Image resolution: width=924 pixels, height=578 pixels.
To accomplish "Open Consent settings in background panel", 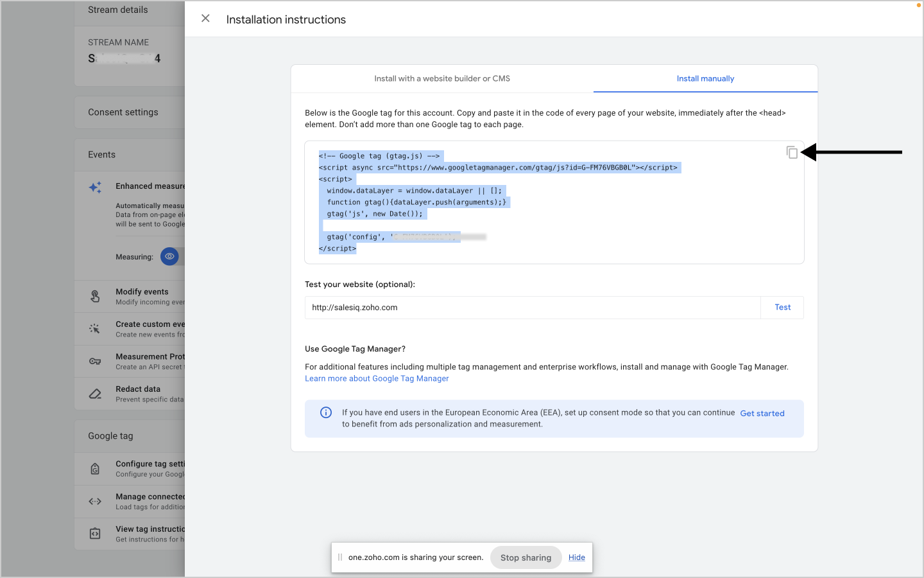I will pyautogui.click(x=130, y=112).
